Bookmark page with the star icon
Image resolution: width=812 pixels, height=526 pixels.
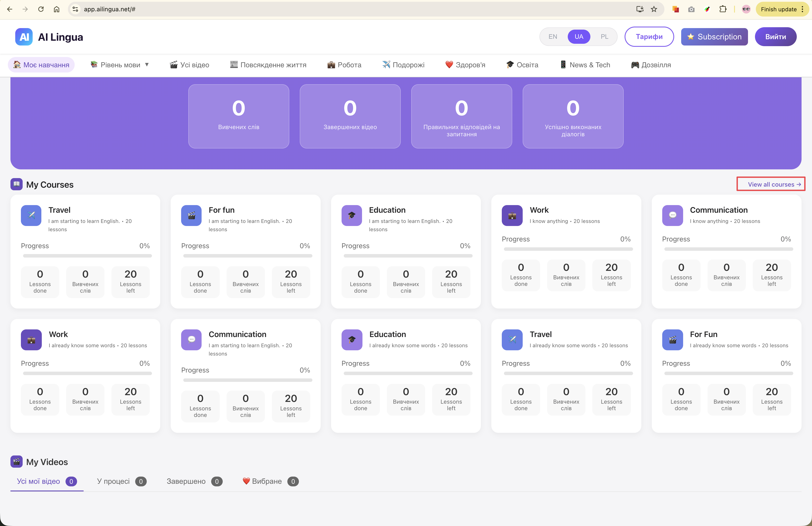point(654,9)
